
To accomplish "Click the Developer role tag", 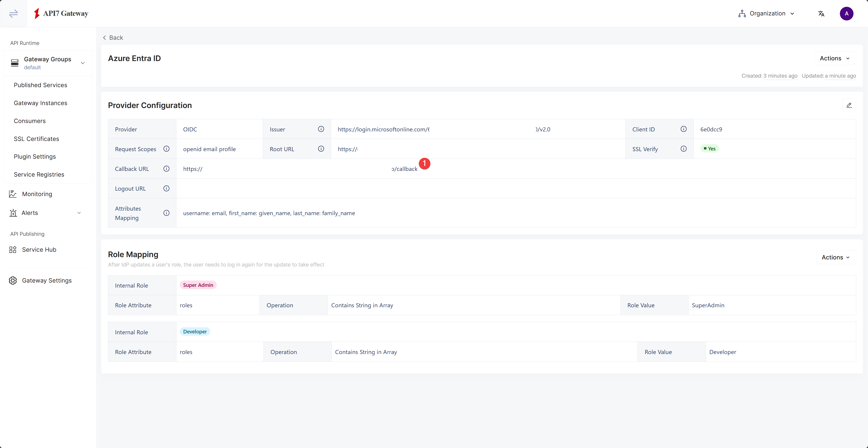I will point(195,332).
